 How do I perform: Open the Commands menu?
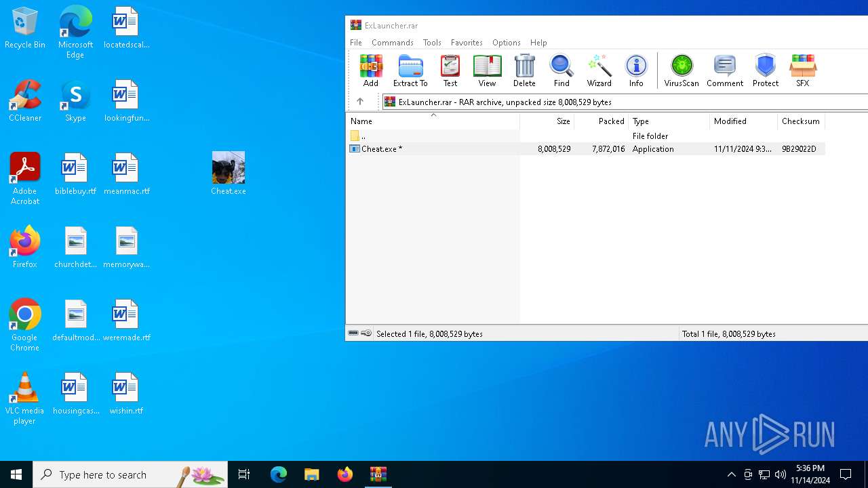pos(393,42)
